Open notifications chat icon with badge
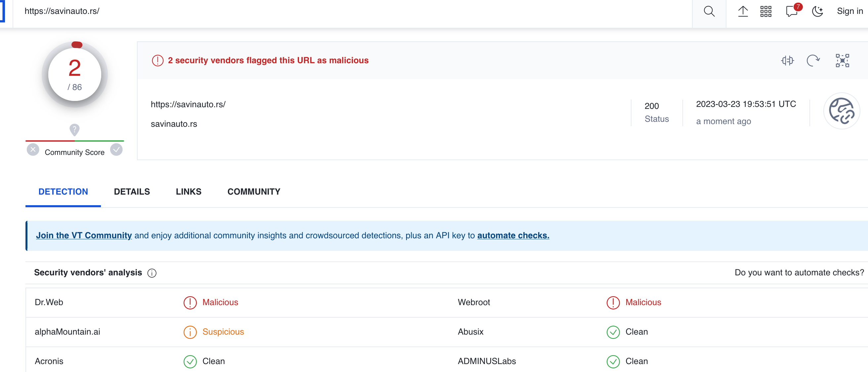This screenshot has width=868, height=372. pyautogui.click(x=792, y=11)
